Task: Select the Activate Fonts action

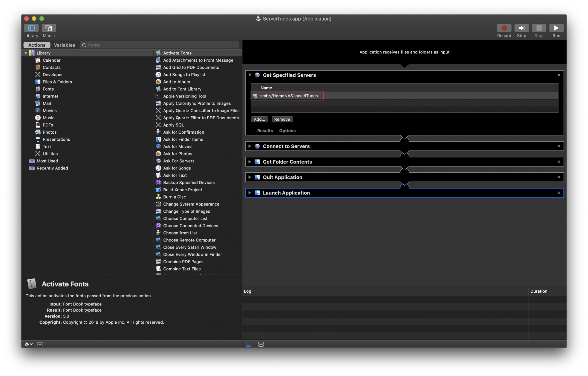Action: pos(177,53)
